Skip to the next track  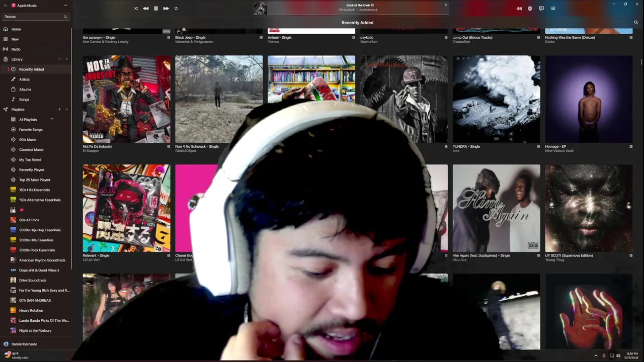(166, 9)
